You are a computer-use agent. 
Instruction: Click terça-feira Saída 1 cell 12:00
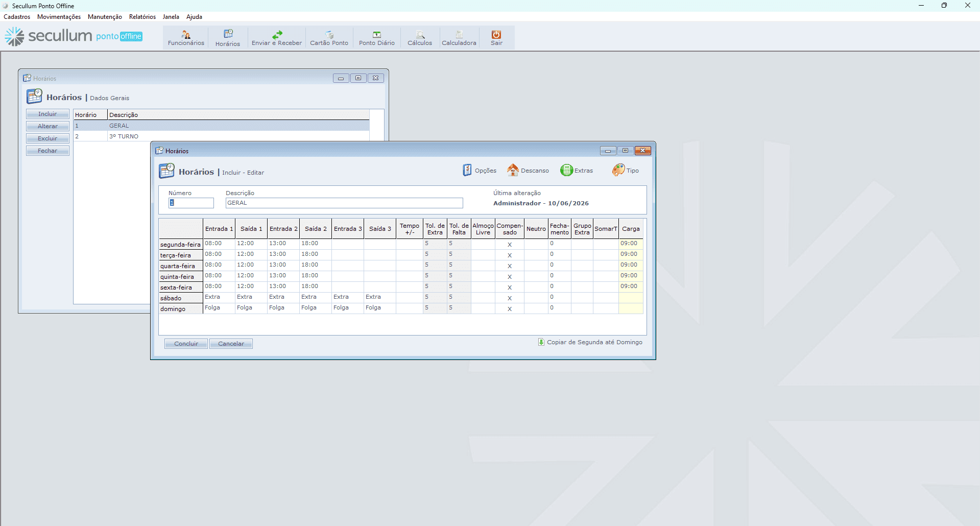(x=251, y=255)
